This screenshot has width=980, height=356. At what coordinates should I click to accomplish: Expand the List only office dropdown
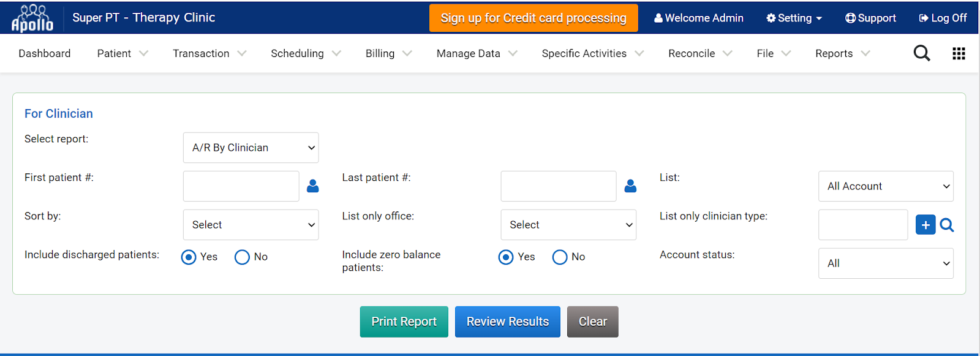568,225
